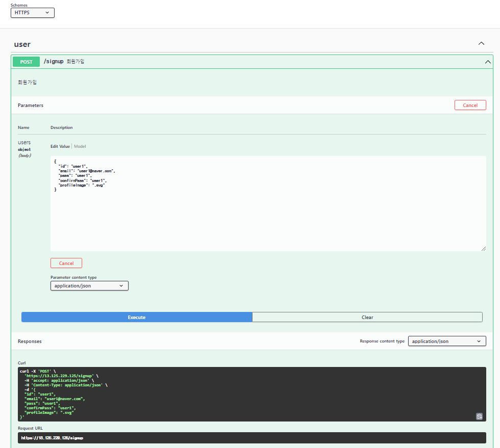
Task: Copy the curl command to clipboard
Action: pyautogui.click(x=479, y=416)
